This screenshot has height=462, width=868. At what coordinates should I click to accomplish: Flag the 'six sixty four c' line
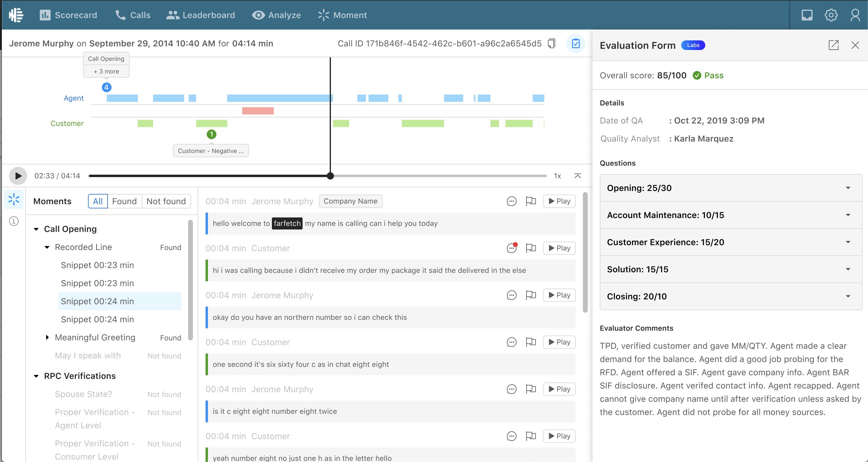click(531, 342)
